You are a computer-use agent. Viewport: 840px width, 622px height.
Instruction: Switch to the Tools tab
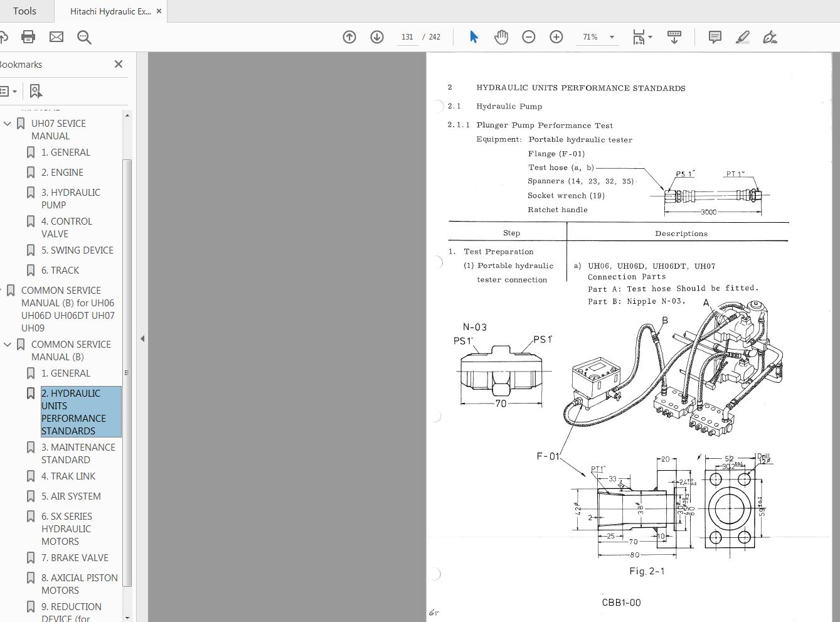coord(24,11)
